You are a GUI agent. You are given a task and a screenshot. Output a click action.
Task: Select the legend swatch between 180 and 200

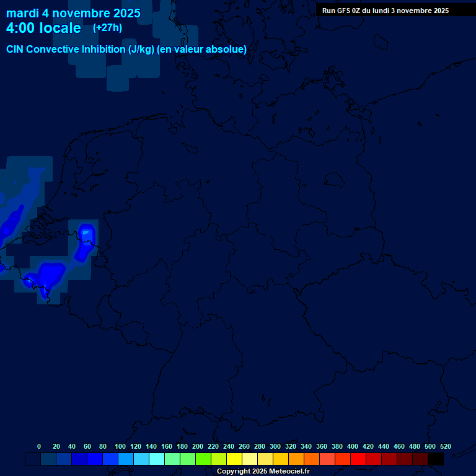188,459
